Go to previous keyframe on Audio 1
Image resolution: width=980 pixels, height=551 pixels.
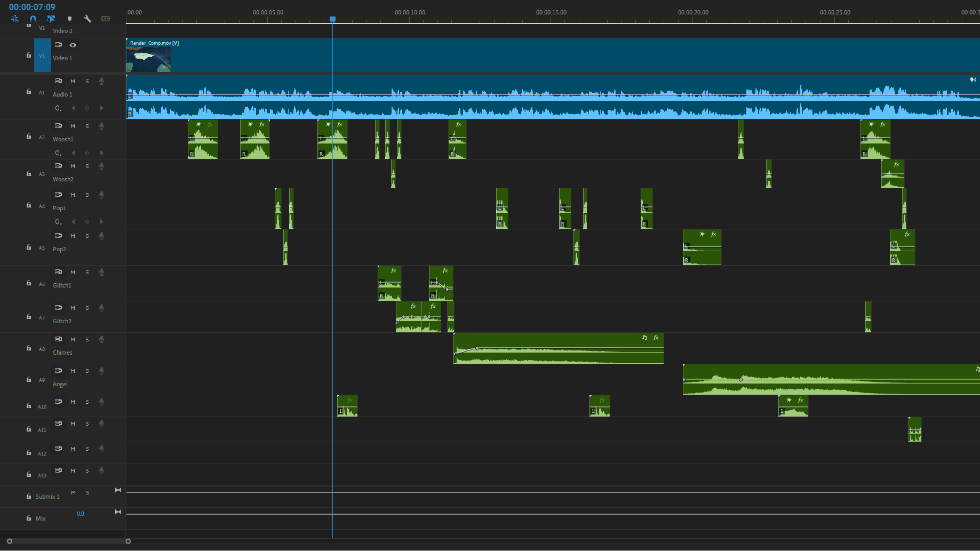(73, 108)
